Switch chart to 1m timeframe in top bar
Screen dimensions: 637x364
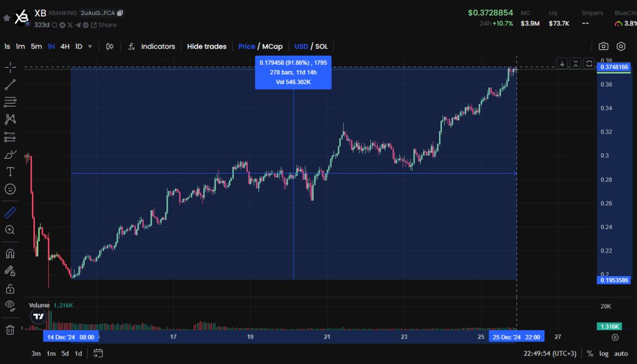(20, 46)
